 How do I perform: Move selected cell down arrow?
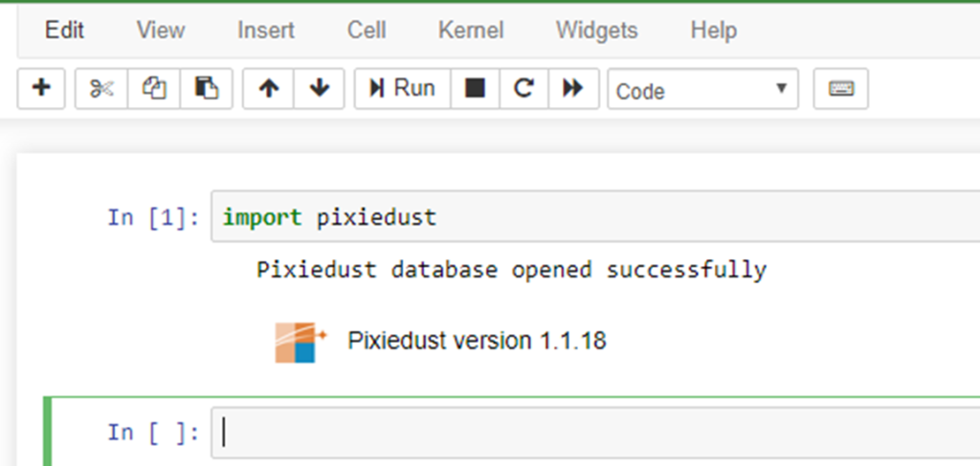click(x=319, y=89)
